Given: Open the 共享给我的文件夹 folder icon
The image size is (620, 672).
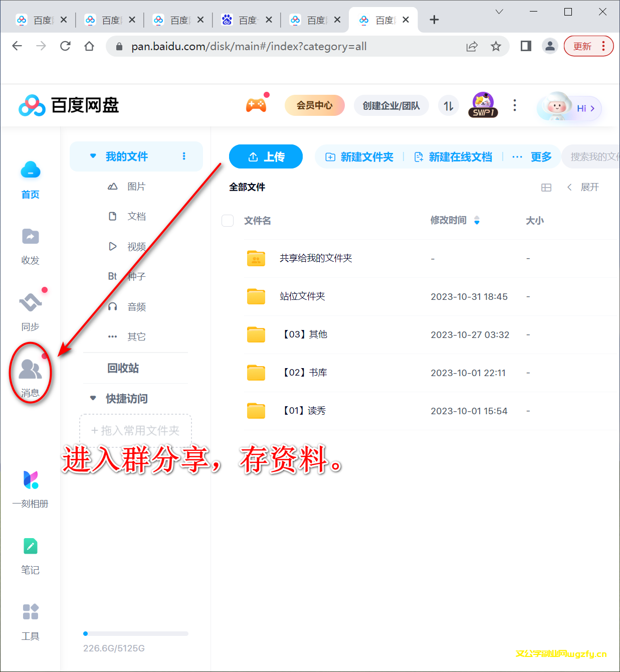Looking at the screenshot, I should (x=256, y=258).
